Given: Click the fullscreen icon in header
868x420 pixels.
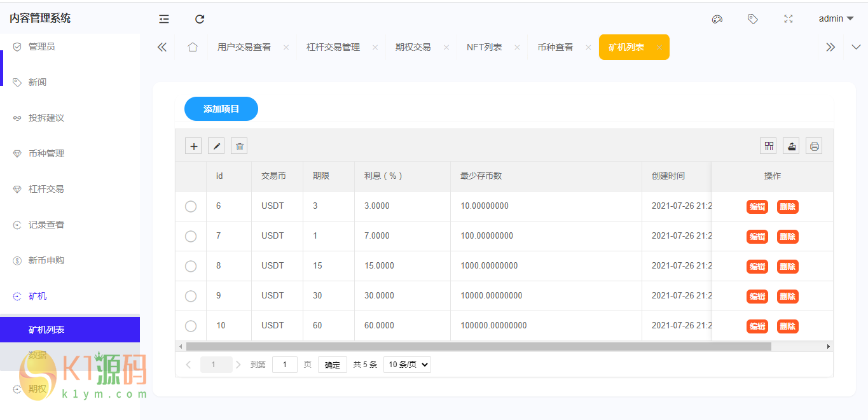Looking at the screenshot, I should [x=789, y=19].
